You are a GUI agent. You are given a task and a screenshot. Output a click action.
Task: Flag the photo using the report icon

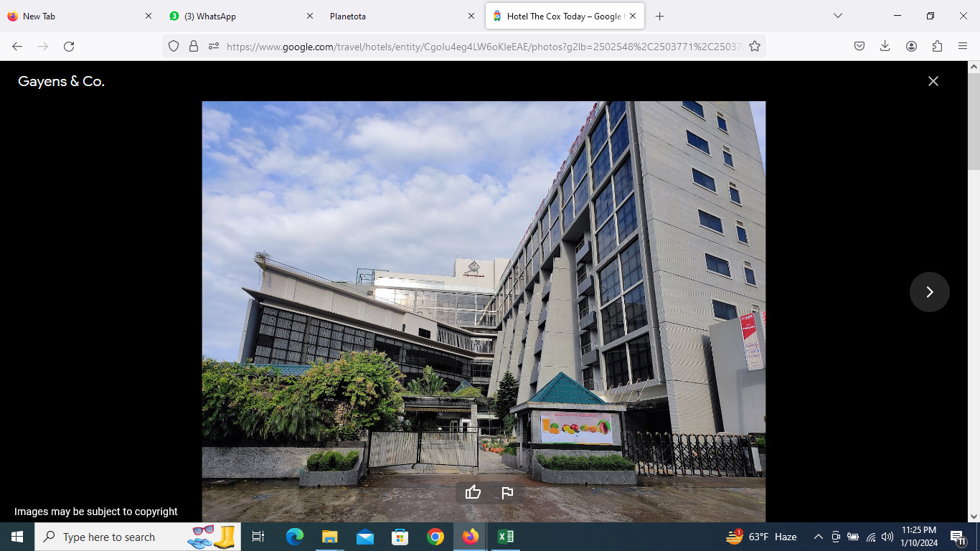coord(507,492)
